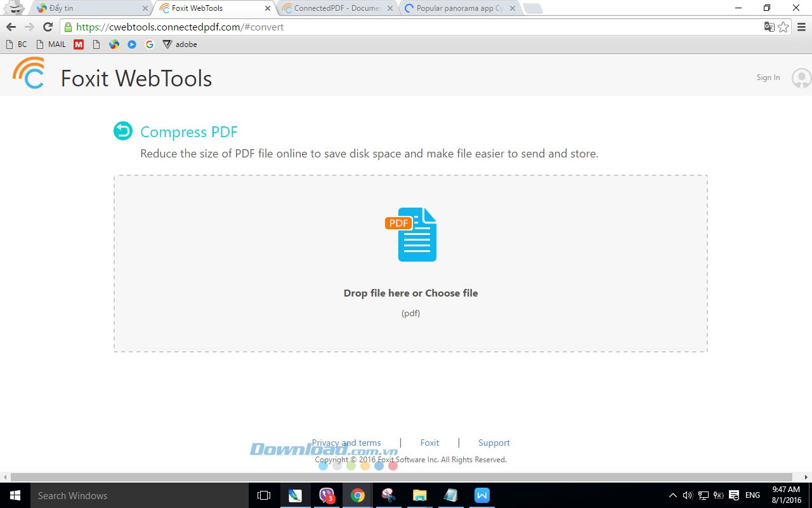
Task: Switch to the ConnectedPDF - Document tab
Action: 336,8
